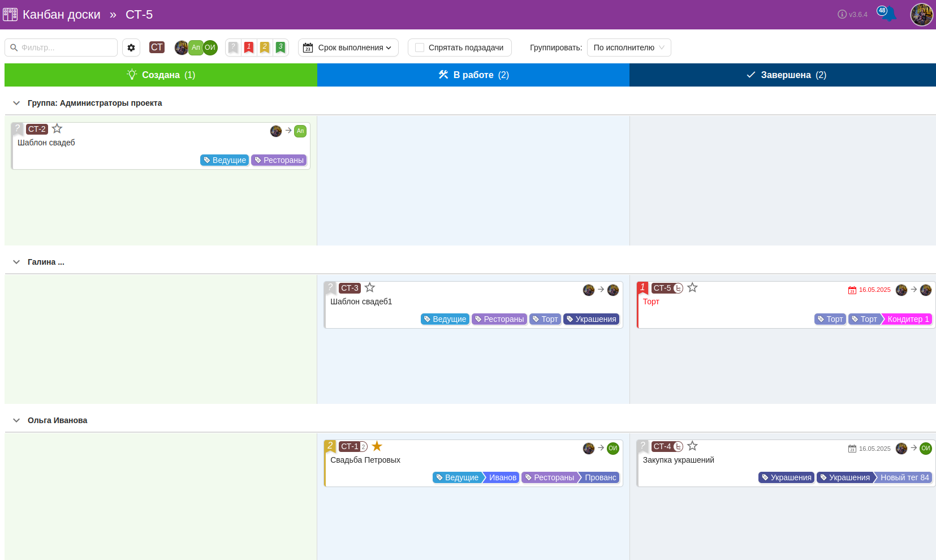Open board settings gear icon
This screenshot has width=936, height=560.
[x=131, y=48]
